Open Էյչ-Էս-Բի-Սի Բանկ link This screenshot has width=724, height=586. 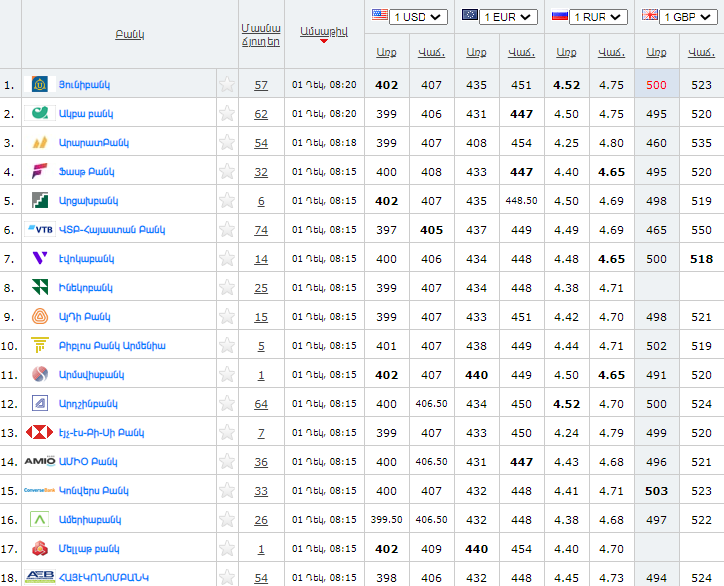102,432
